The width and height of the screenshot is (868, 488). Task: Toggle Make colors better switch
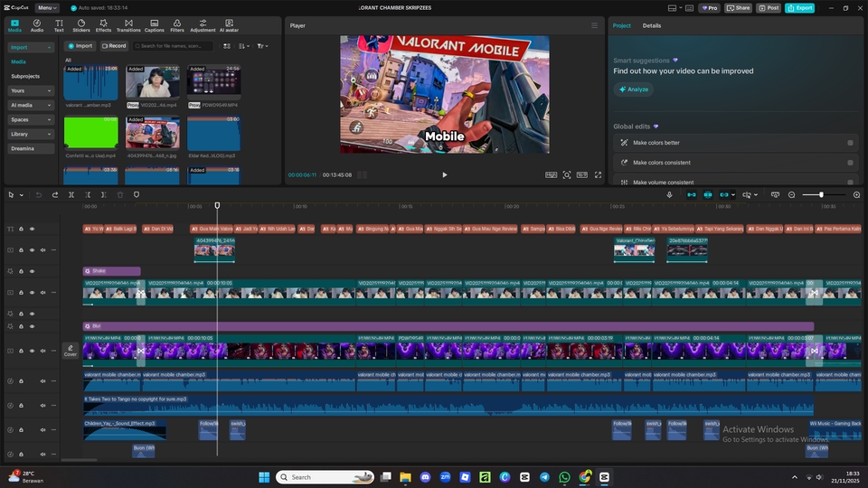850,143
